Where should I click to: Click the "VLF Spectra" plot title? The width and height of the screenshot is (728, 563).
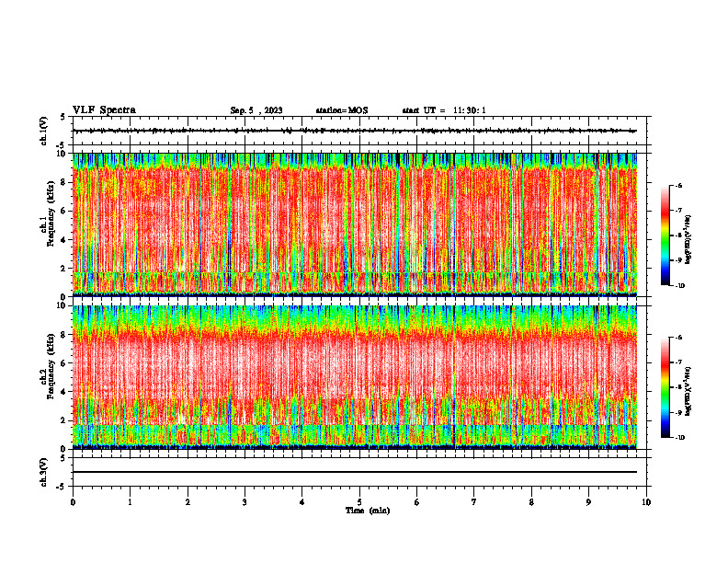(104, 110)
